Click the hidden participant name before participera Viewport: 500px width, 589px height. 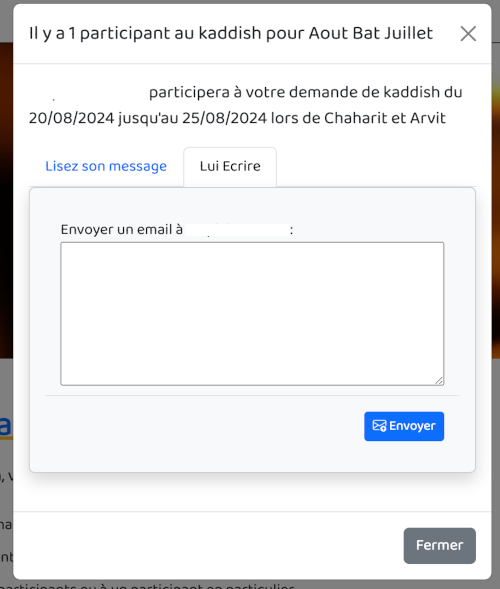pyautogui.click(x=88, y=92)
